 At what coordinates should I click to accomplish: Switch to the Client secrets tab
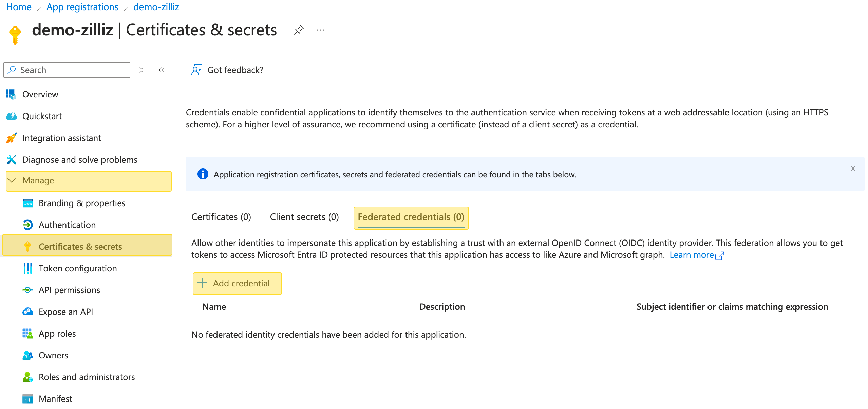coord(304,217)
